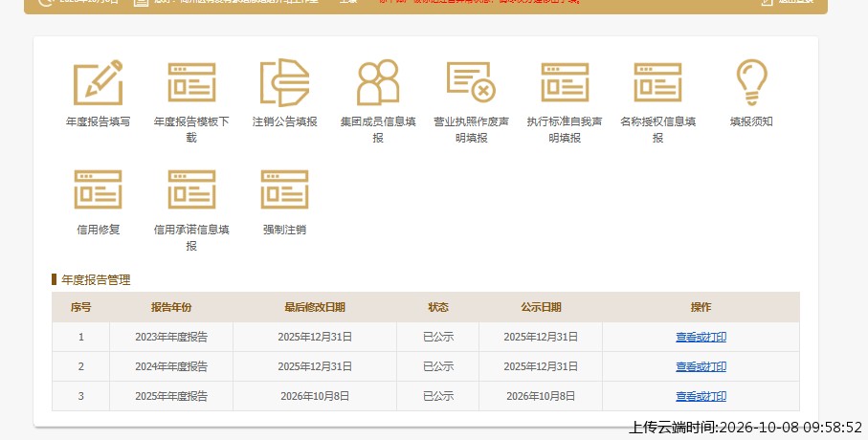Viewport: 868px width, 440px height.
Task: Click the 公示日期 column header
Action: pos(541,307)
